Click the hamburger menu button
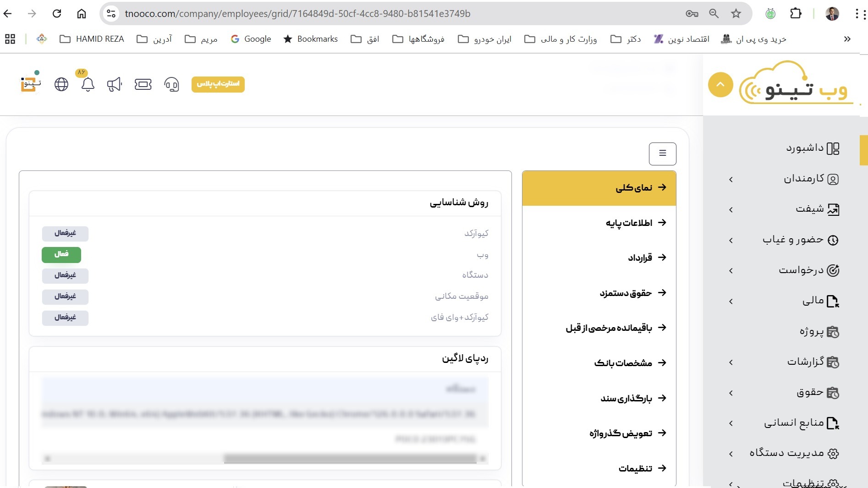Screen dimensions: 868x488 662,154
